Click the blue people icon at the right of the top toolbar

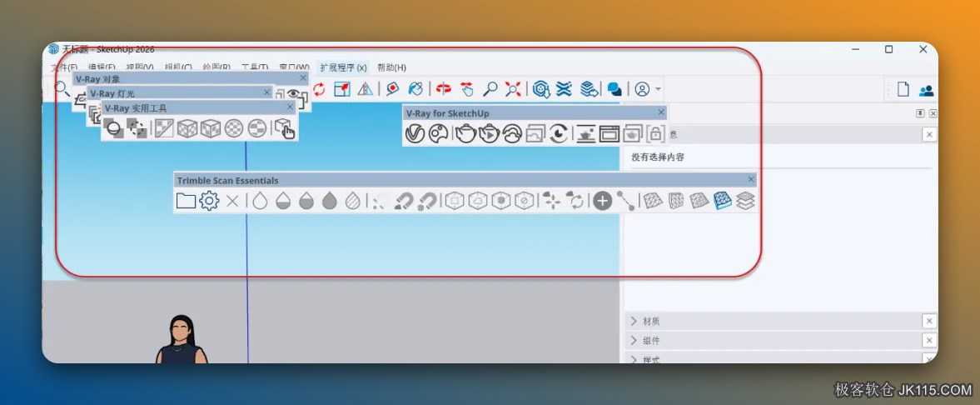[926, 90]
